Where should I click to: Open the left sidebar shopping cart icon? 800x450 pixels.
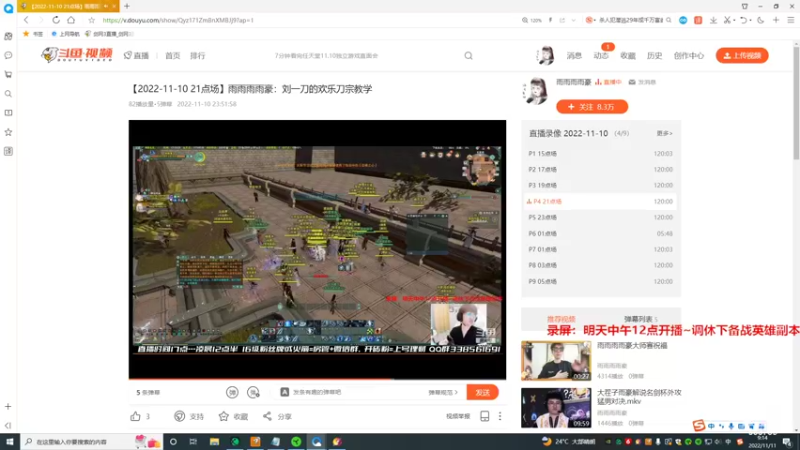[8, 74]
